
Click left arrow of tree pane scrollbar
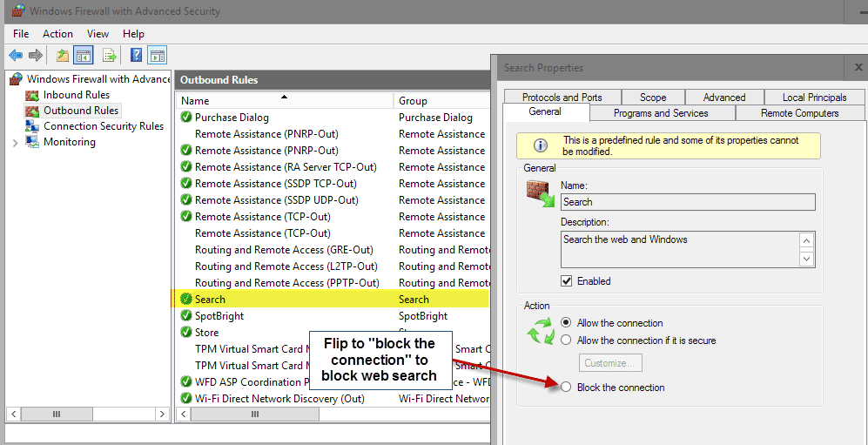pos(13,414)
